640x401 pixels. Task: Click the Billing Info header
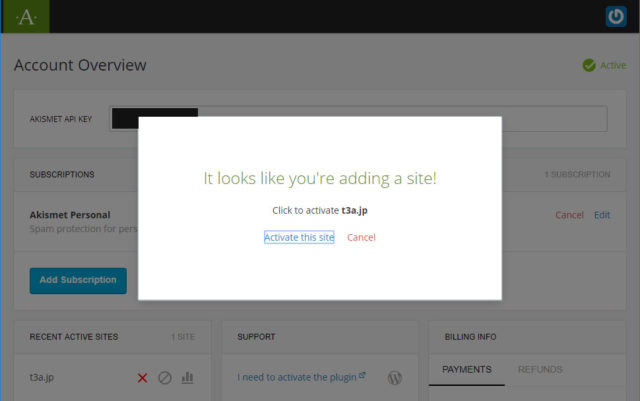coord(470,337)
